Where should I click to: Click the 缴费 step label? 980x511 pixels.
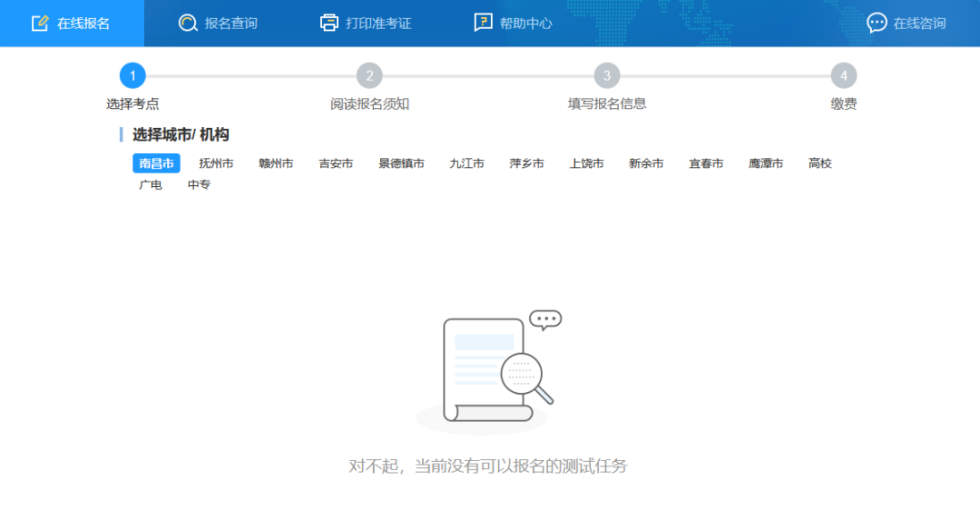843,103
